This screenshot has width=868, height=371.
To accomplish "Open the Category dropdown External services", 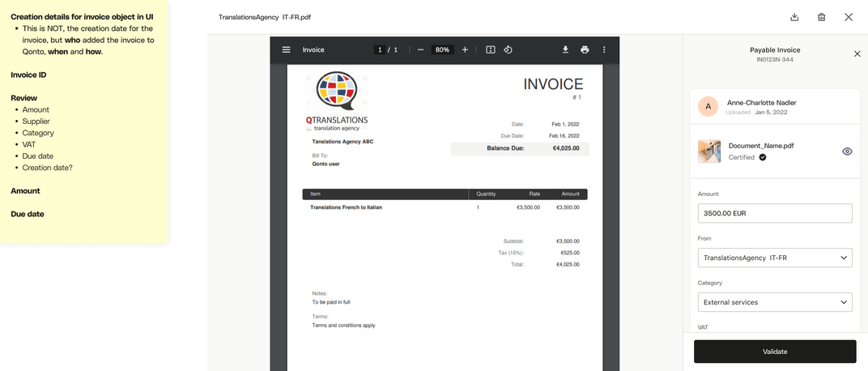I will pos(774,302).
